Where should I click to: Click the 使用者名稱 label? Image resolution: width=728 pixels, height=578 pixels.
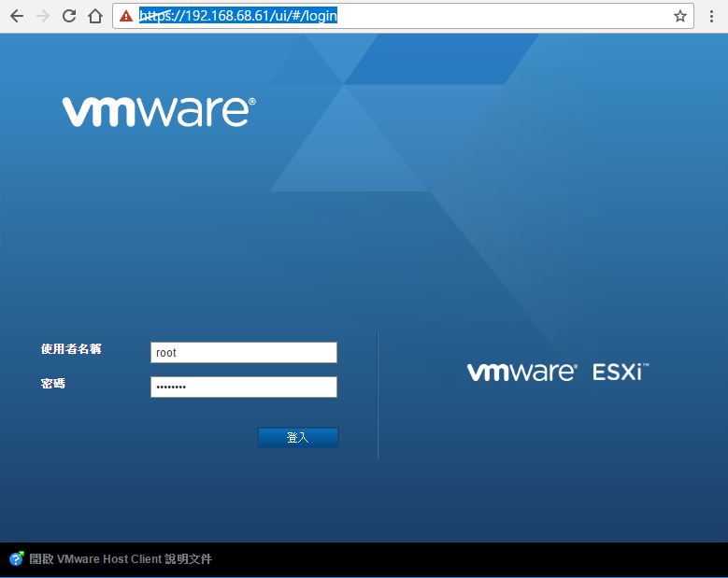[71, 349]
